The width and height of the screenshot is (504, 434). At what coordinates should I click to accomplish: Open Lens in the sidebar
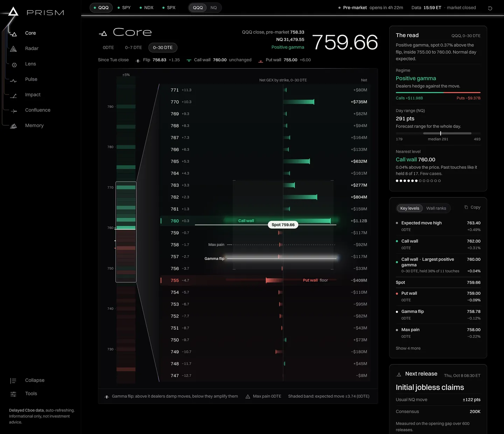(30, 64)
